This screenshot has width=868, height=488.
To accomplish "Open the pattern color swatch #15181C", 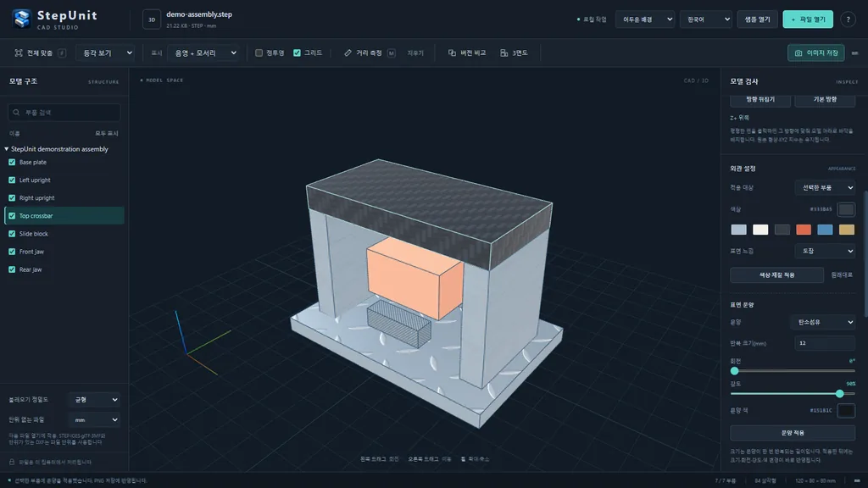I will pyautogui.click(x=846, y=411).
